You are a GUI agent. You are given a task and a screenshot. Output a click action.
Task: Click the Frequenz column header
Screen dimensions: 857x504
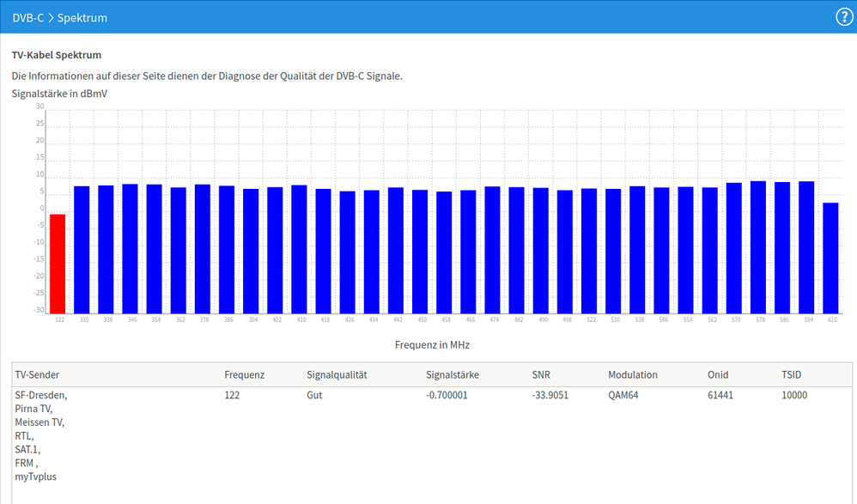tap(244, 375)
